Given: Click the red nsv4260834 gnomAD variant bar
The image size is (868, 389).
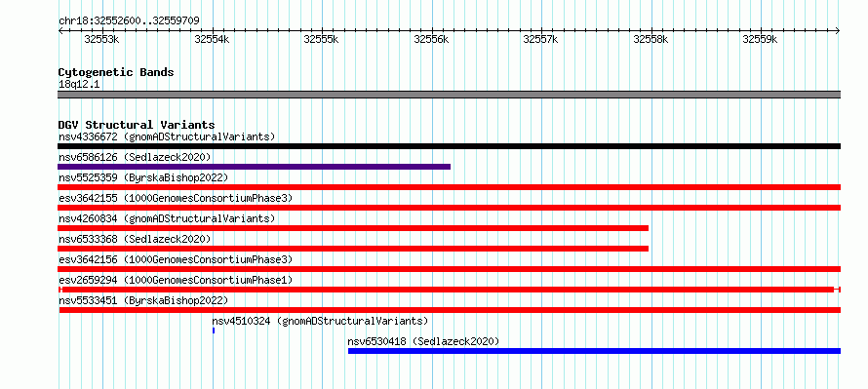Looking at the screenshot, I should click(353, 228).
